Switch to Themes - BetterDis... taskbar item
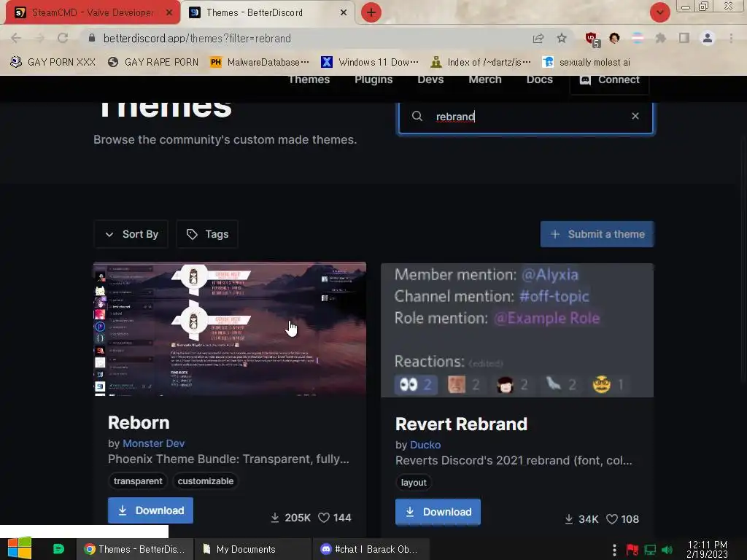Screen dimensions: 747x560 (x=135, y=549)
